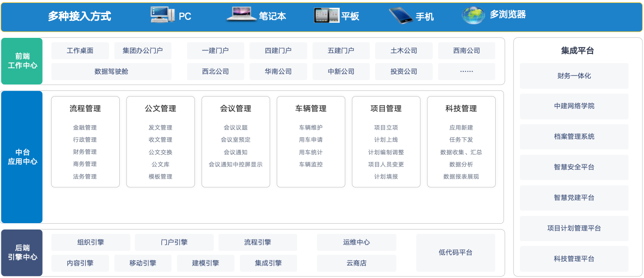The image size is (644, 278).
Task: Click the 多浏览器 globe icon
Action: [x=473, y=15]
